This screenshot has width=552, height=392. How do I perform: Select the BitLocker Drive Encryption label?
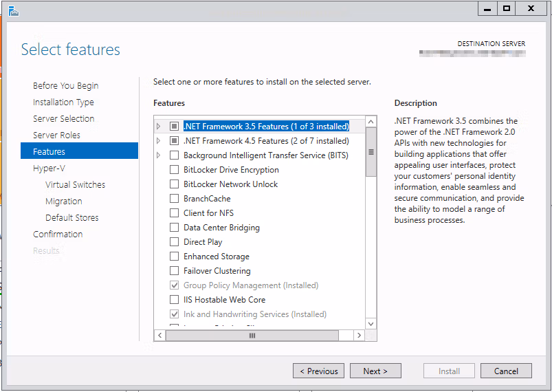point(231,170)
